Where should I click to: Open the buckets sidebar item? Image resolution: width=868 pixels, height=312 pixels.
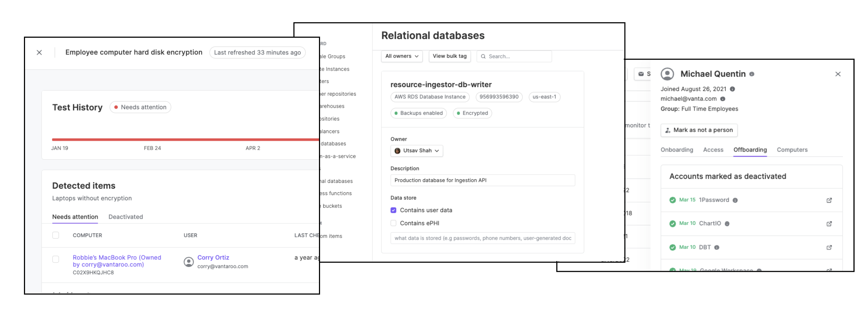pos(331,206)
